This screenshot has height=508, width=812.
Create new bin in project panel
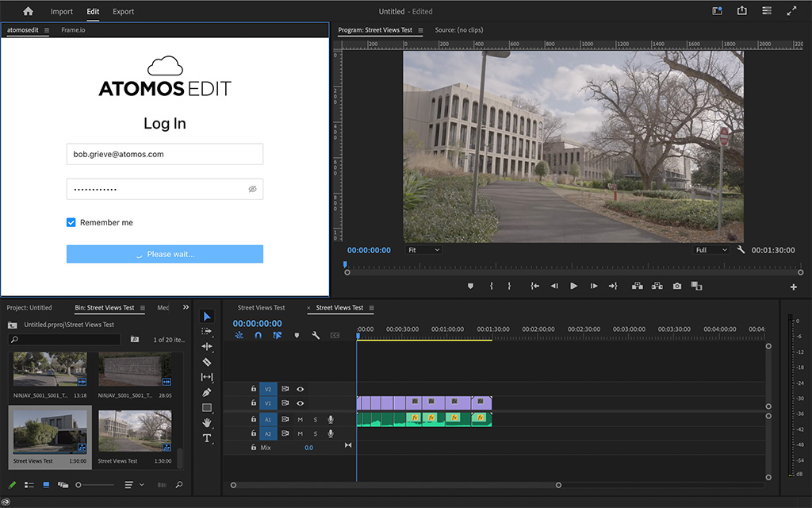(135, 339)
